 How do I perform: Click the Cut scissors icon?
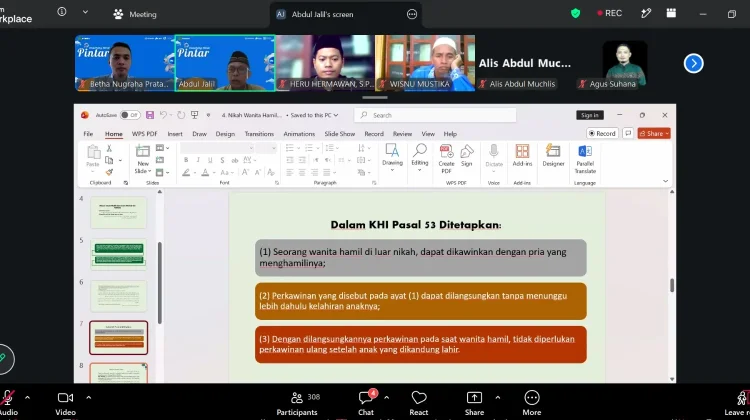pyautogui.click(x=109, y=148)
